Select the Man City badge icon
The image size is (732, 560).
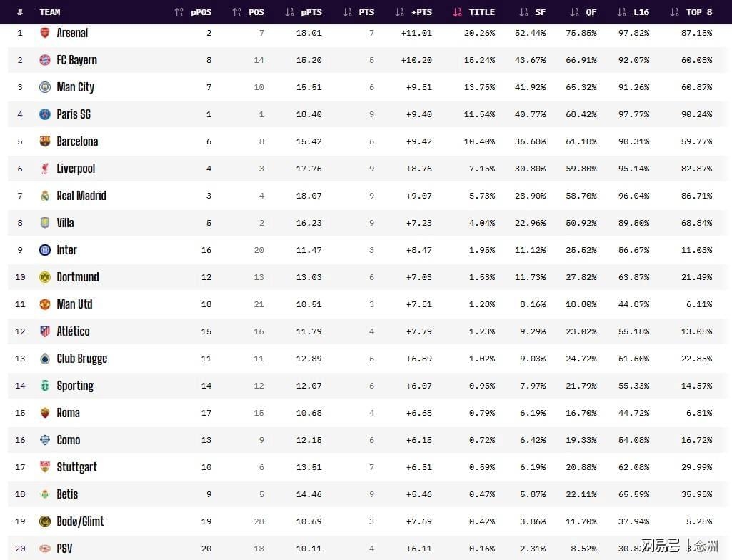[x=45, y=87]
